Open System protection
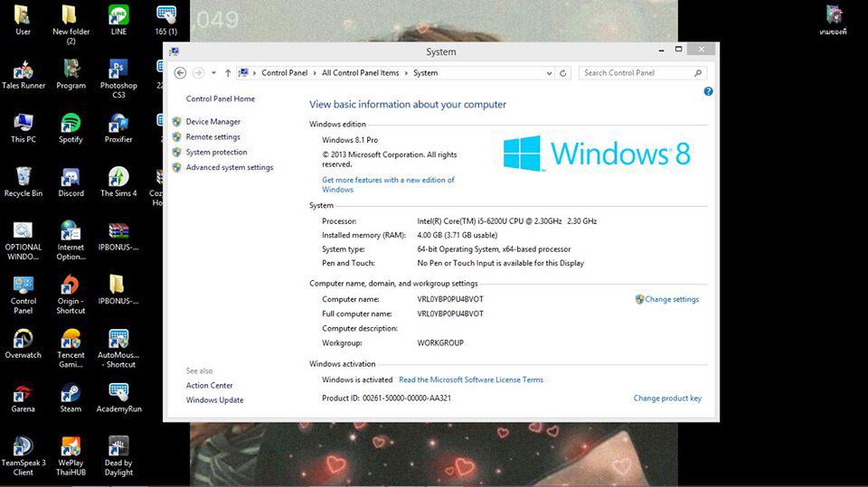The height and width of the screenshot is (487, 868). (216, 152)
